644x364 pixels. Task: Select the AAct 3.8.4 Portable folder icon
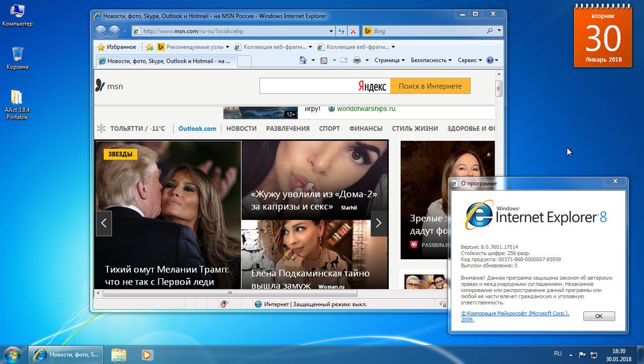[x=17, y=105]
